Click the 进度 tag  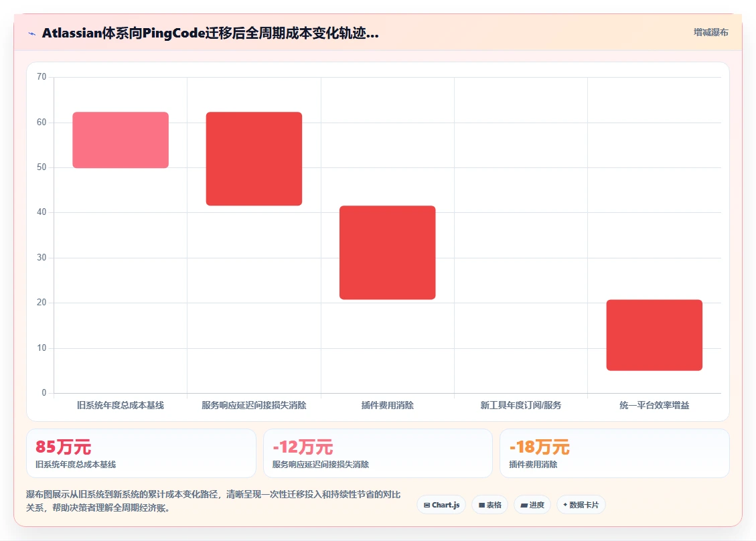pyautogui.click(x=532, y=505)
